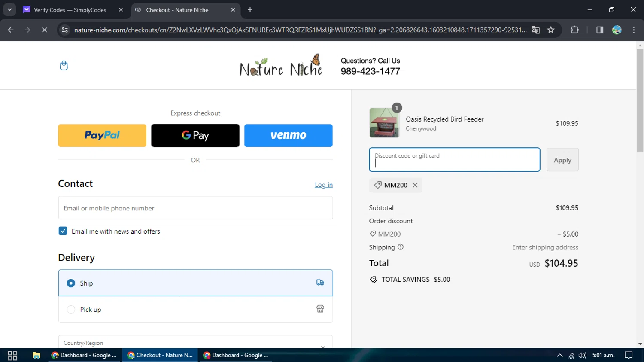Open the shopping bag cart icon

coord(64,65)
